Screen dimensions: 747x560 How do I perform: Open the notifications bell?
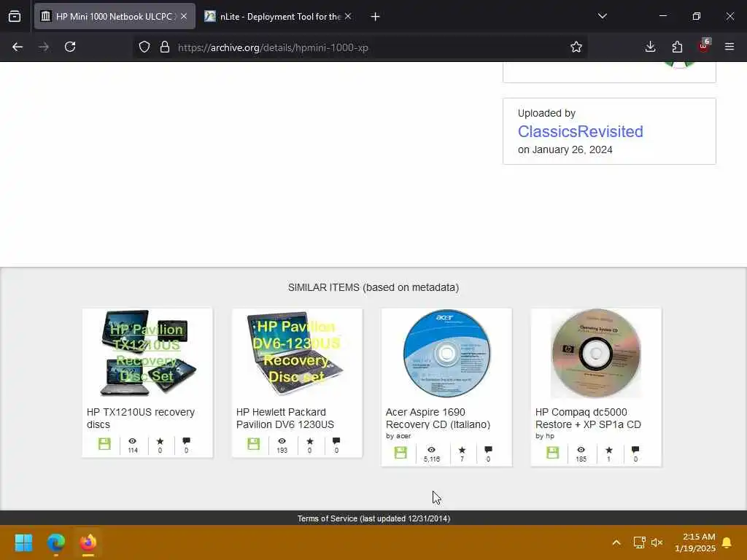727,542
